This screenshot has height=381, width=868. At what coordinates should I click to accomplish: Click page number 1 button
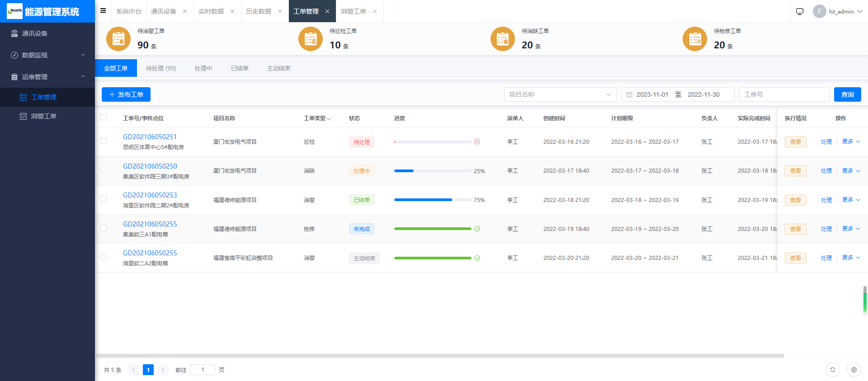coord(148,370)
